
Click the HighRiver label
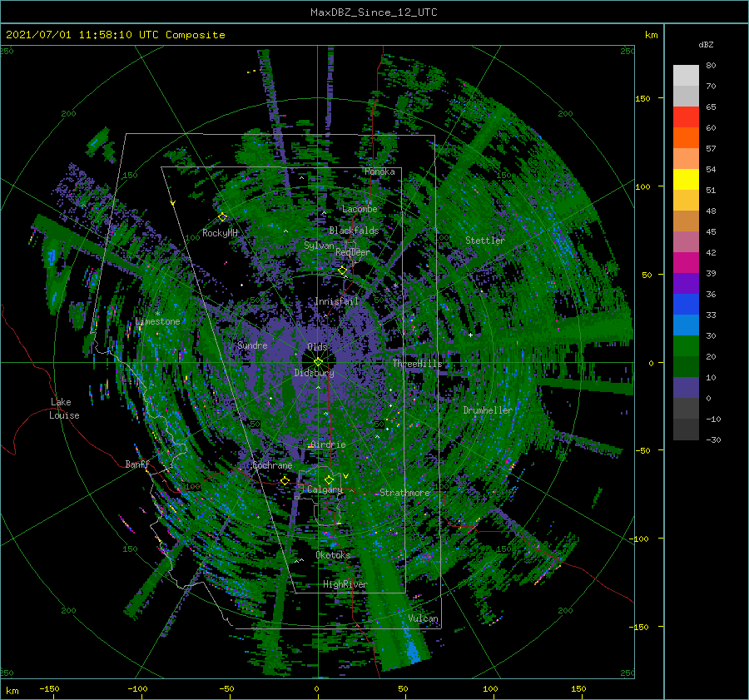(x=345, y=584)
